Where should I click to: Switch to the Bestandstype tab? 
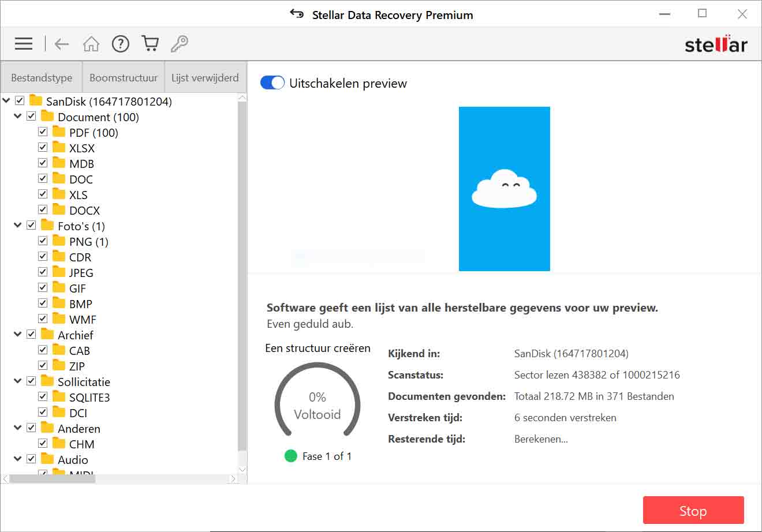[x=42, y=77]
